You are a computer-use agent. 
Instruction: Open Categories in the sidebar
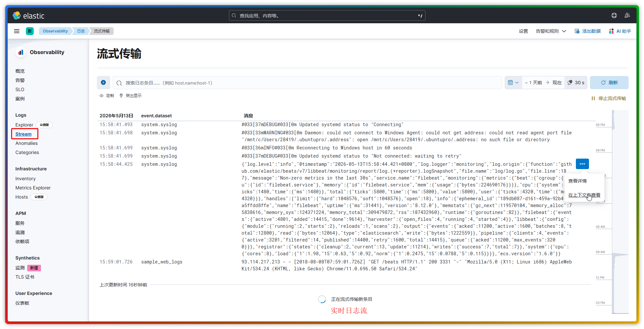click(27, 152)
